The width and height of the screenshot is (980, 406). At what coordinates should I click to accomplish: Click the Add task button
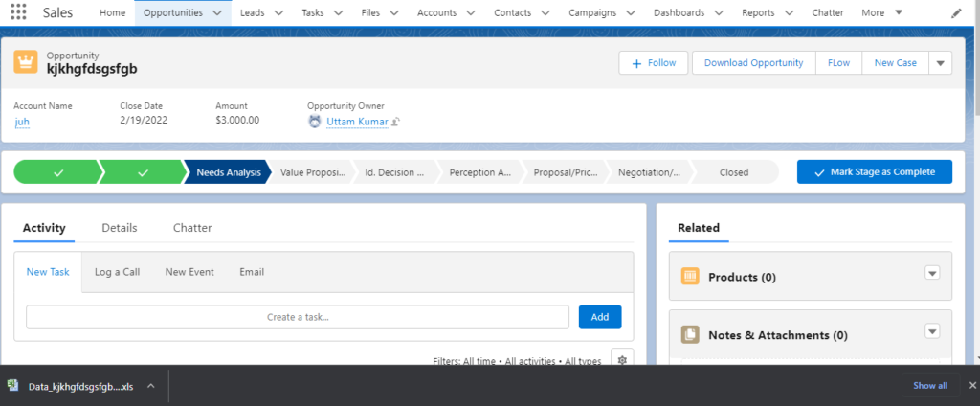pyautogui.click(x=600, y=317)
